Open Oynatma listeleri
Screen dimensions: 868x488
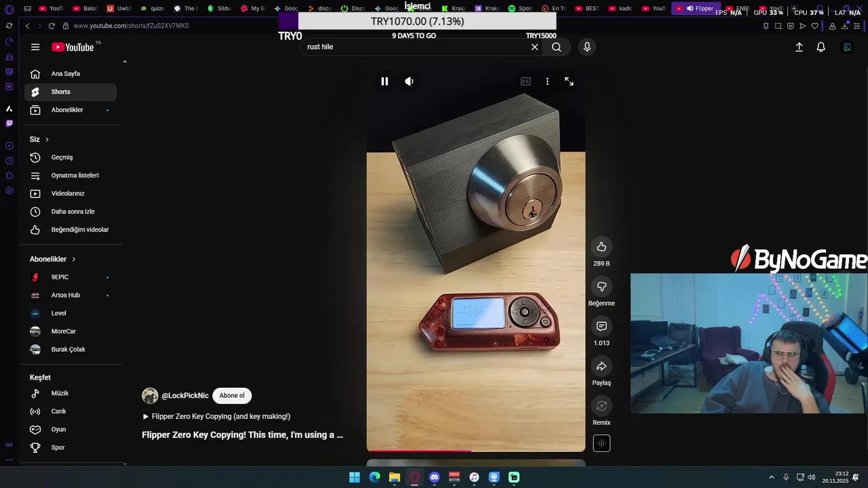[71, 176]
